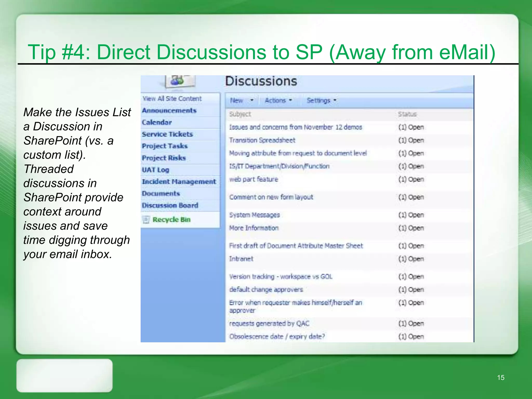Click status '(1) Open' for Intranet row
This screenshot has width=532, height=399.
click(411, 259)
